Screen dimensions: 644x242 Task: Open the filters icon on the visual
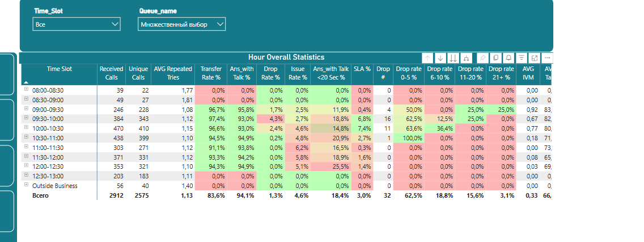tap(522, 58)
